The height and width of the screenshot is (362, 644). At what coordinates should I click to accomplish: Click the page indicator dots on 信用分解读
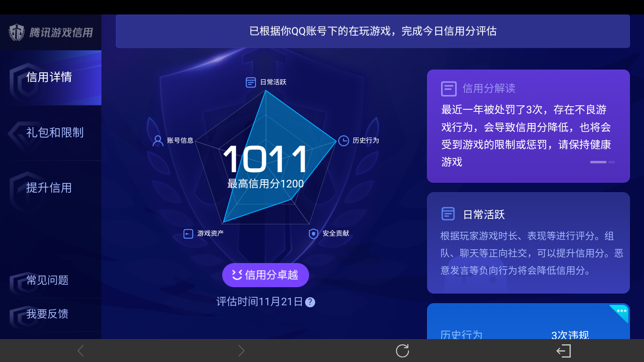[602, 162]
